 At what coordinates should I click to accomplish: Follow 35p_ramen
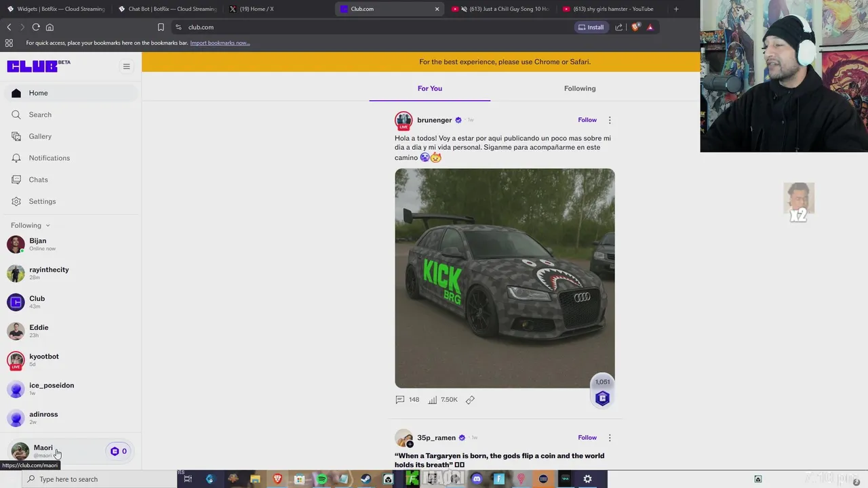pos(587,438)
